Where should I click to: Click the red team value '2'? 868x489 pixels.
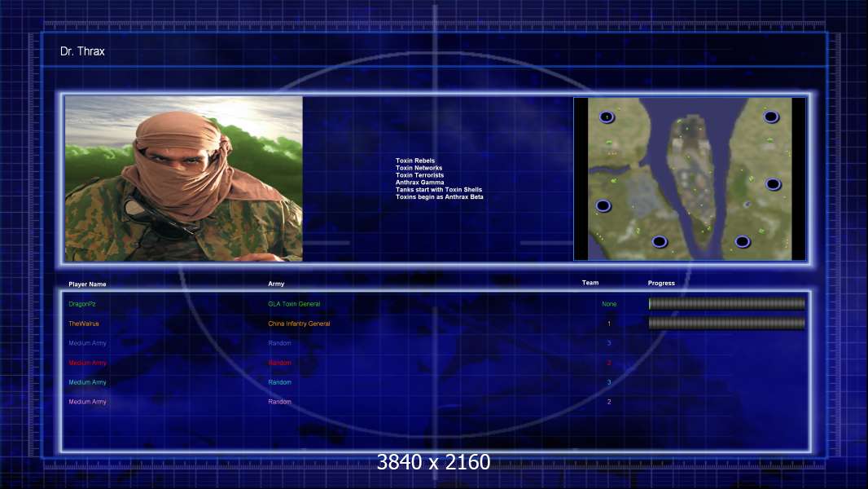609,363
